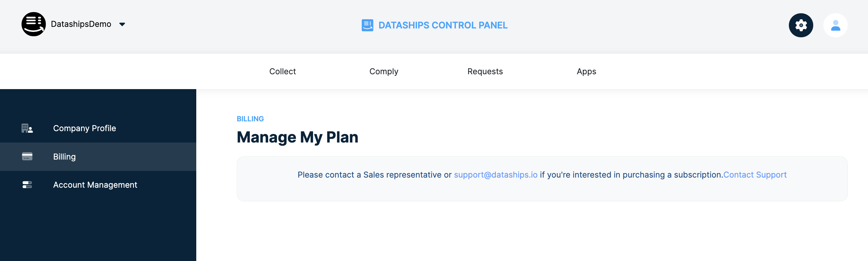Click the Contact Support link
This screenshot has width=868, height=261.
(755, 175)
